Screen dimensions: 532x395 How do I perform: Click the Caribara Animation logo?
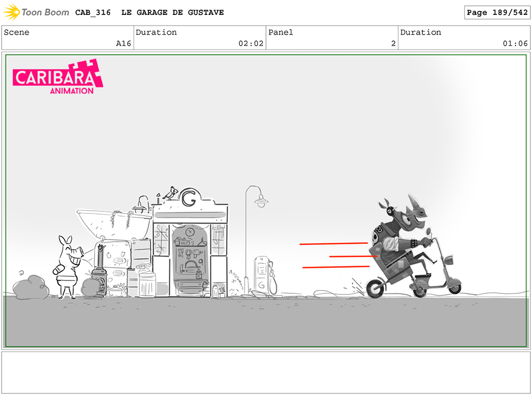coord(58,77)
